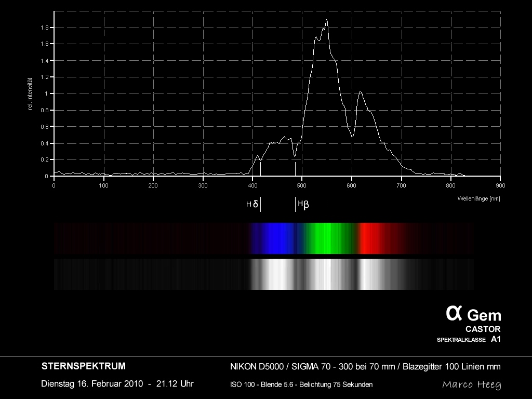The width and height of the screenshot is (532, 399).
Task: Click the bright center of the grayscale spectrum strip
Action: point(322,274)
